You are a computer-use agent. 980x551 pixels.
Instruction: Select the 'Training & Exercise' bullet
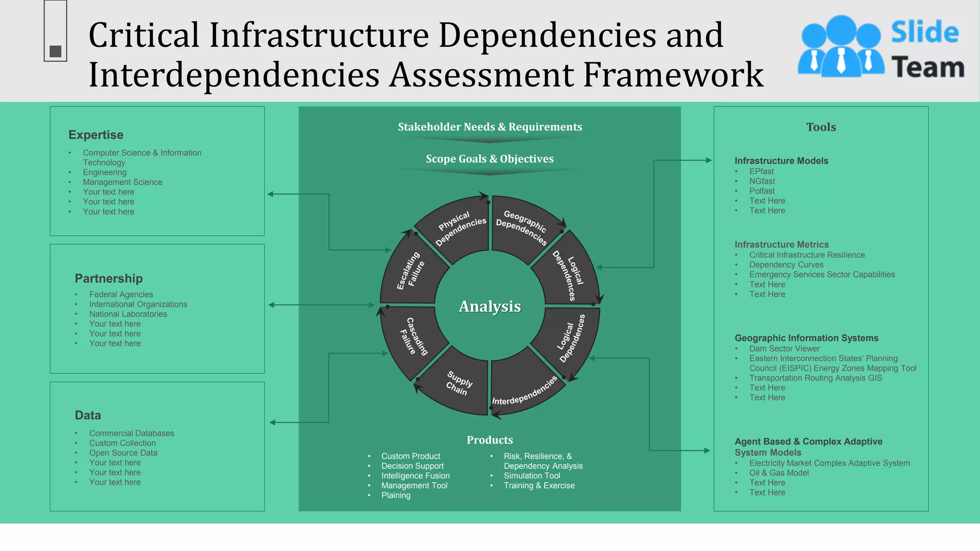539,485
